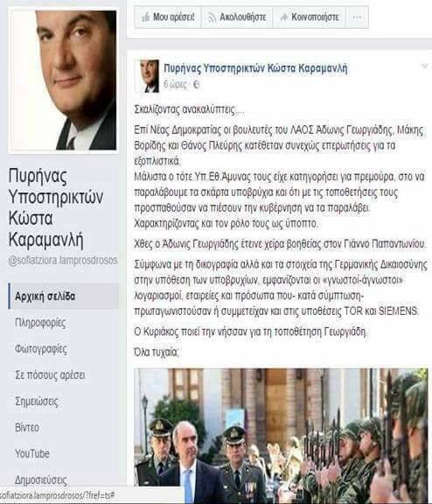This screenshot has height=504, width=432.
Task: Open Σε πόσους αρέσει in sidebar
Action: (50, 375)
